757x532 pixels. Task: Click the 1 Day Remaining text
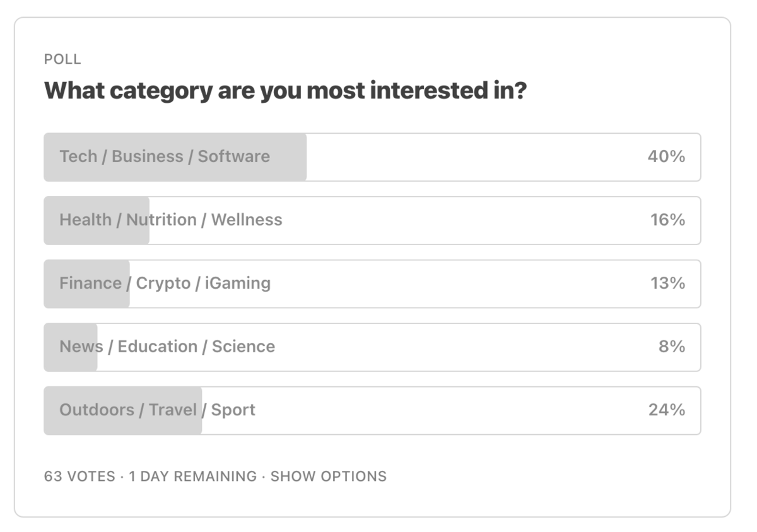[193, 477]
